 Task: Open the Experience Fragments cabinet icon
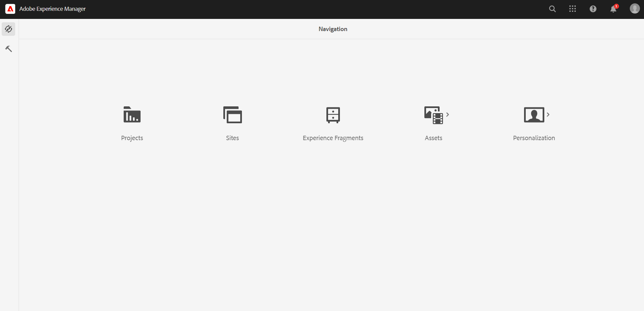point(333,115)
